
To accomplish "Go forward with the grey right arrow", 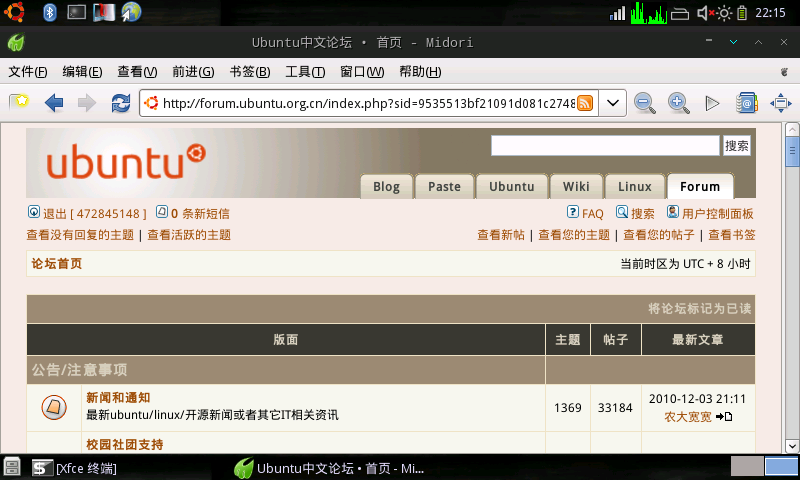I will point(87,103).
